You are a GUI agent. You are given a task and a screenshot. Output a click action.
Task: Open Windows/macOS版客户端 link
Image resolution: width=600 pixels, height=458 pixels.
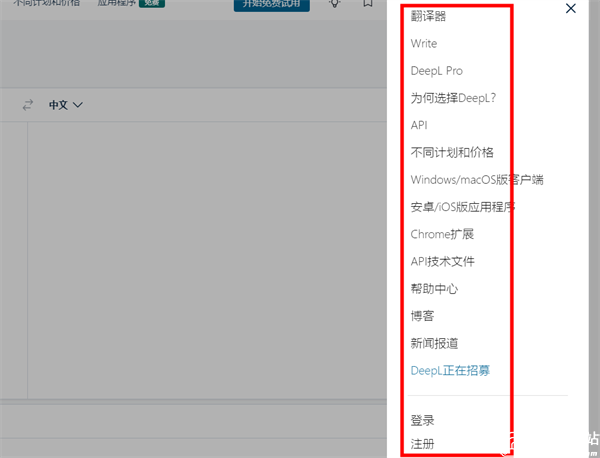477,179
